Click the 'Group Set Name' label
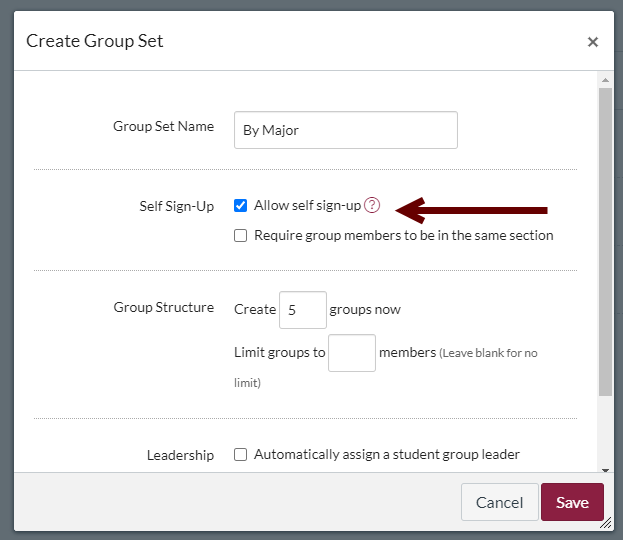 pyautogui.click(x=163, y=126)
